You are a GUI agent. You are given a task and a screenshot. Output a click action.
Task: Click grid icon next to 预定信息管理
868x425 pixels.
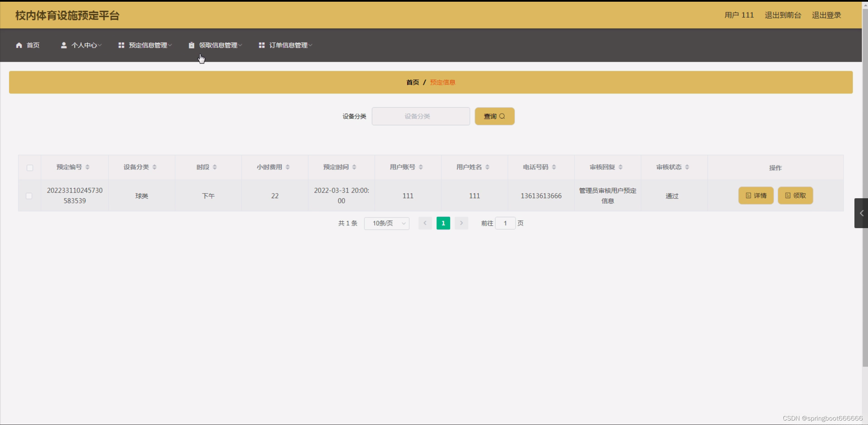pos(121,45)
